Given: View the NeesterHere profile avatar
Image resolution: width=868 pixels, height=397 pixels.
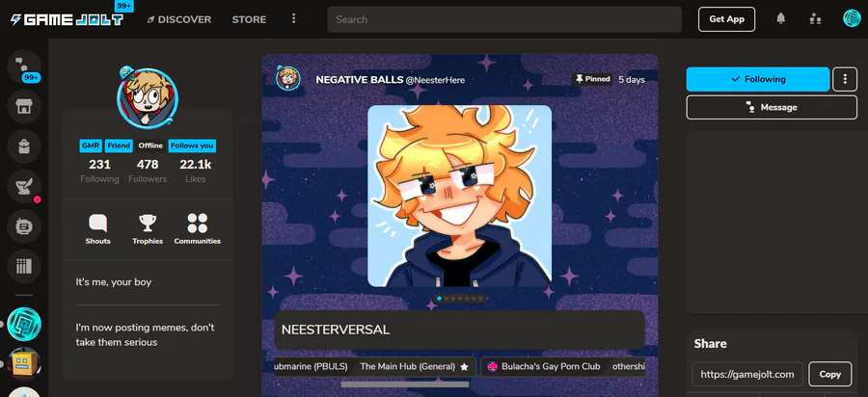Looking at the screenshot, I should click(x=148, y=98).
